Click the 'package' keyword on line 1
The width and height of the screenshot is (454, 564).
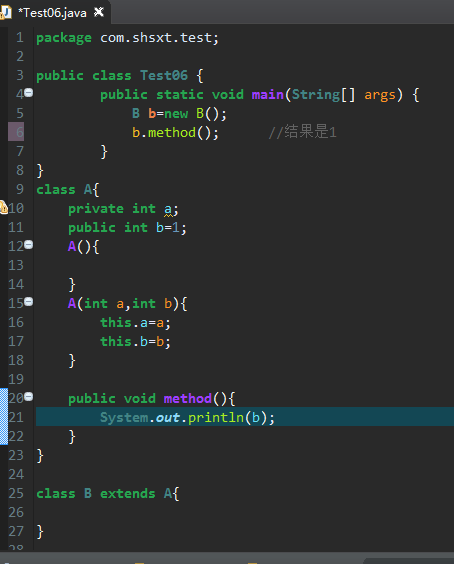(x=64, y=38)
